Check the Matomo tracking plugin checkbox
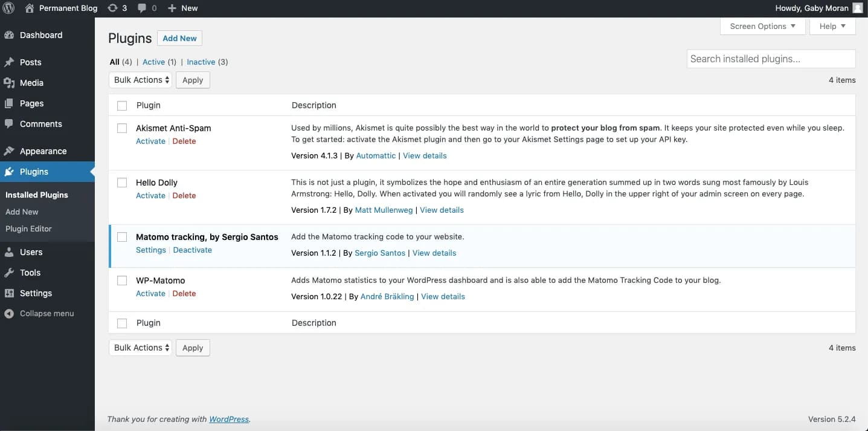 (x=122, y=237)
